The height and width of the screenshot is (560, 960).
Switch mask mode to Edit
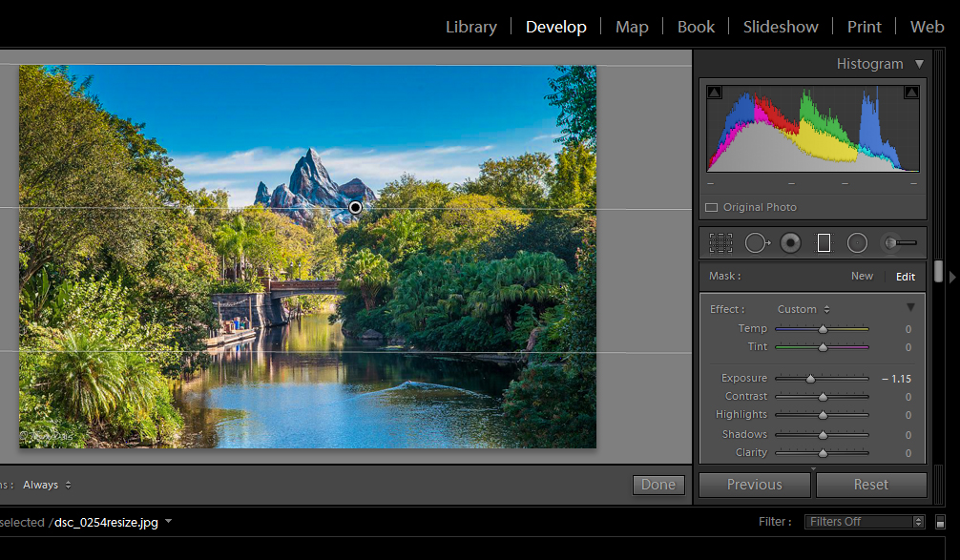pos(906,277)
